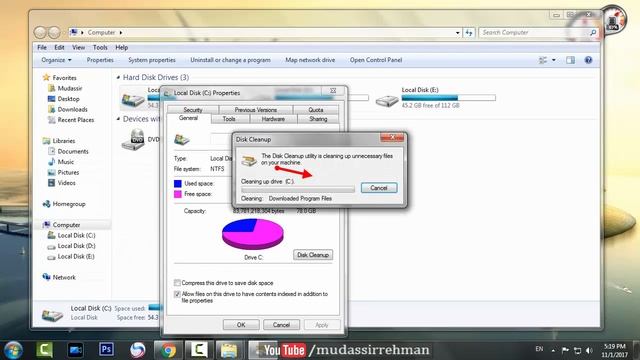Open the View menu
640x360 pixels.
78,47
